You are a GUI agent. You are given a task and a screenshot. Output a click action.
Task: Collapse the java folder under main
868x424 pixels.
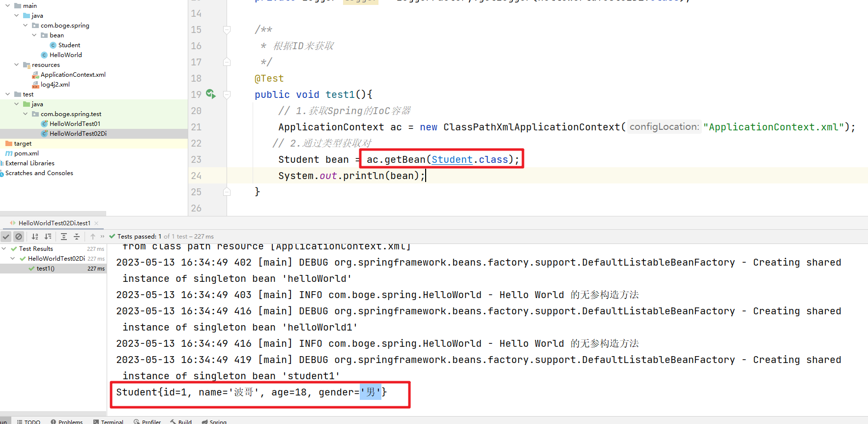(x=16, y=16)
